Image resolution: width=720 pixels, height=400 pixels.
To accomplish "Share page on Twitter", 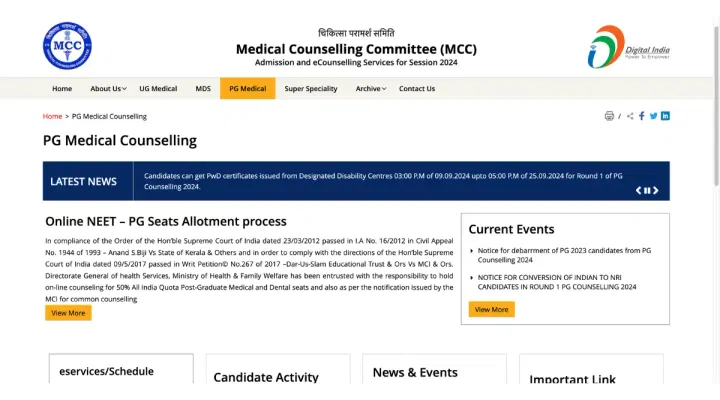I will 654,116.
